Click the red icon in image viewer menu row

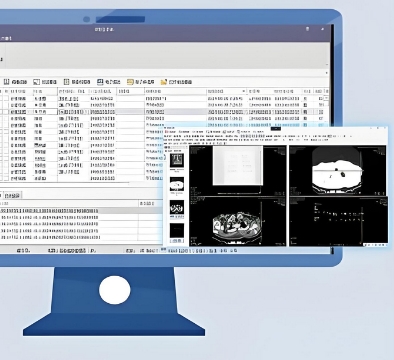point(167,132)
